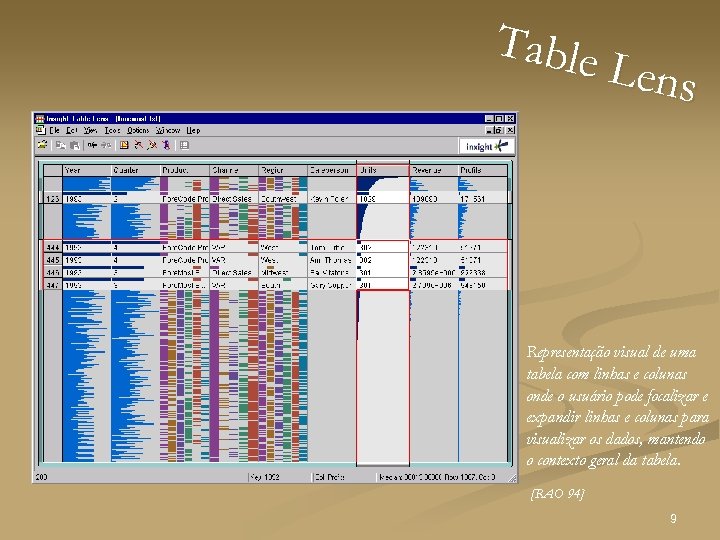Image resolution: width=720 pixels, height=540 pixels.
Task: Open the View menu
Action: click(90, 130)
